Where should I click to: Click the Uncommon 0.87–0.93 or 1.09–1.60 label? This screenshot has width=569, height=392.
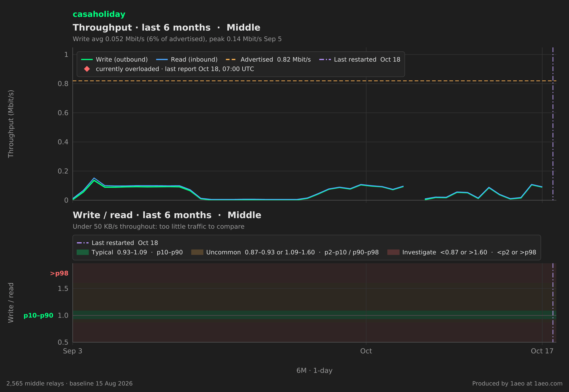tap(292, 252)
